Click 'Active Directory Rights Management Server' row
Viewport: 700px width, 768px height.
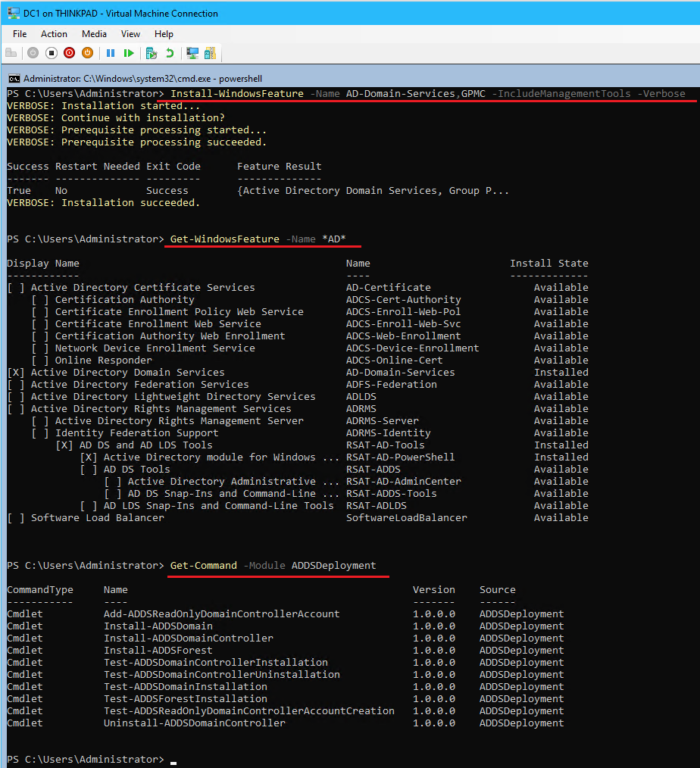coord(298,421)
